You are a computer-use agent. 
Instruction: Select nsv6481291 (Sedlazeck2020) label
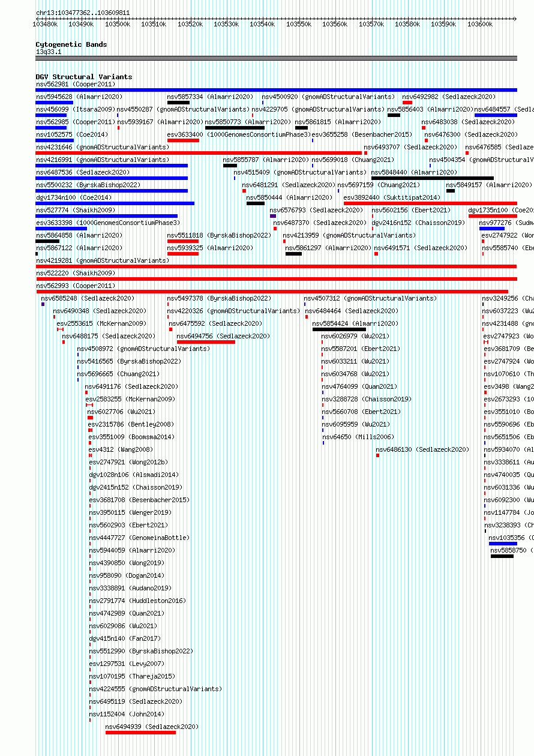tap(289, 185)
